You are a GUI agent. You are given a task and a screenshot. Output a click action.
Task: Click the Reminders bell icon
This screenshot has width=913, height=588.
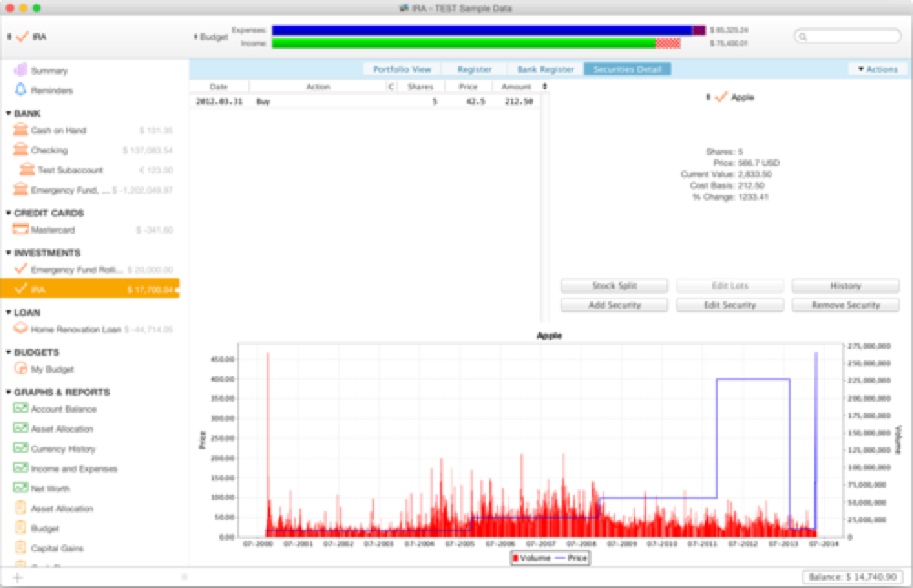(20, 90)
